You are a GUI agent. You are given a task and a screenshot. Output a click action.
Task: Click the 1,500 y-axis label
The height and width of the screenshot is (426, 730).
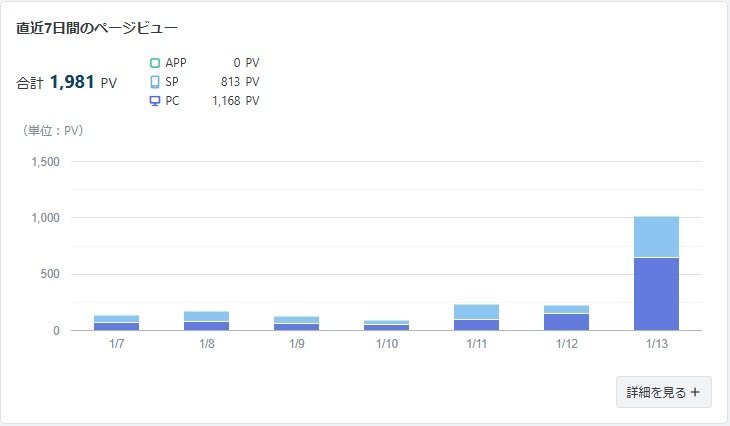coord(46,162)
